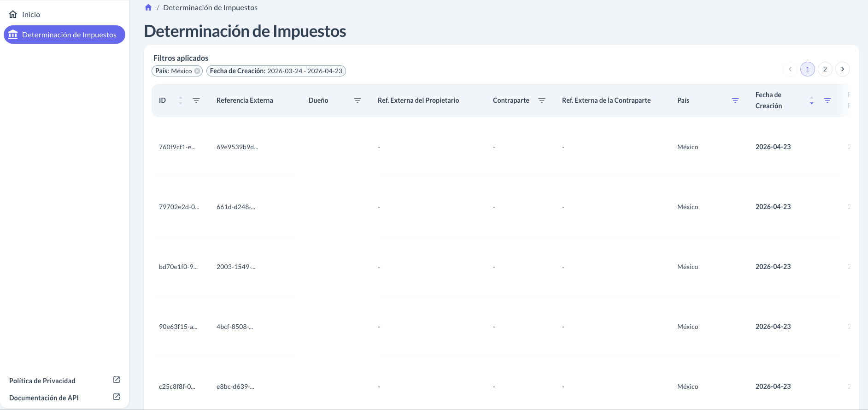Select page 1 in pagination
This screenshot has width=868, height=410.
pyautogui.click(x=808, y=69)
